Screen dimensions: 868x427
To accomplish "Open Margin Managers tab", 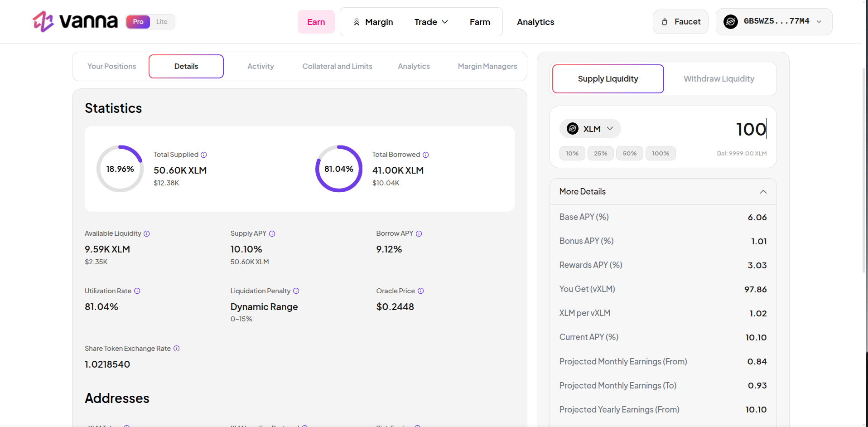I will coord(487,66).
